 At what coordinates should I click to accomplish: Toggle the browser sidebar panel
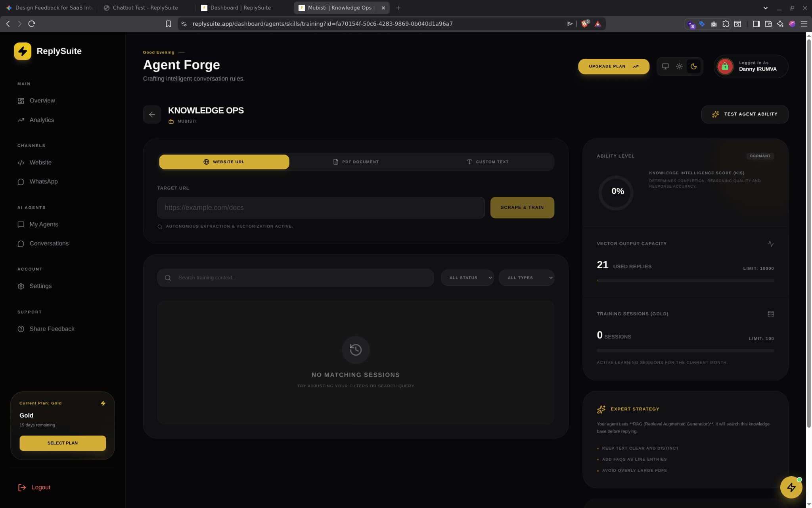(x=756, y=24)
